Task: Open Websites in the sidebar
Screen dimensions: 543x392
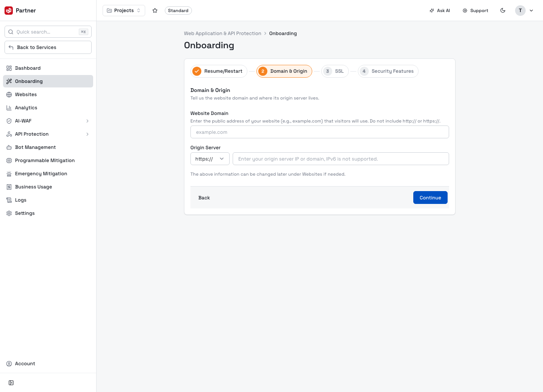Action: point(48,95)
